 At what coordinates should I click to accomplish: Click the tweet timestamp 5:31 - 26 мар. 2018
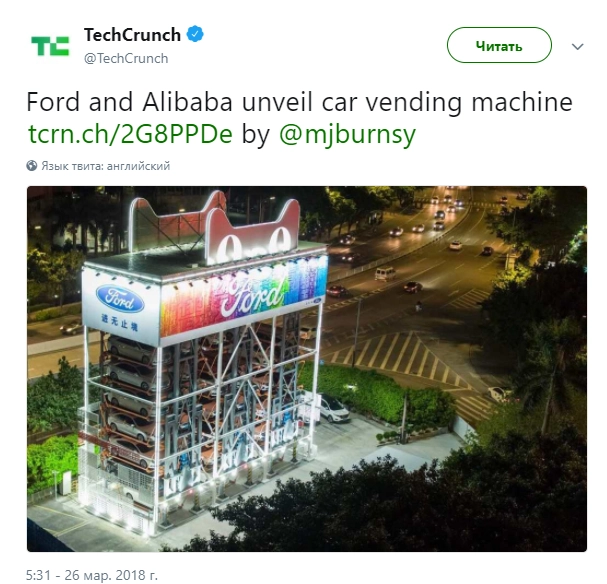pyautogui.click(x=92, y=575)
